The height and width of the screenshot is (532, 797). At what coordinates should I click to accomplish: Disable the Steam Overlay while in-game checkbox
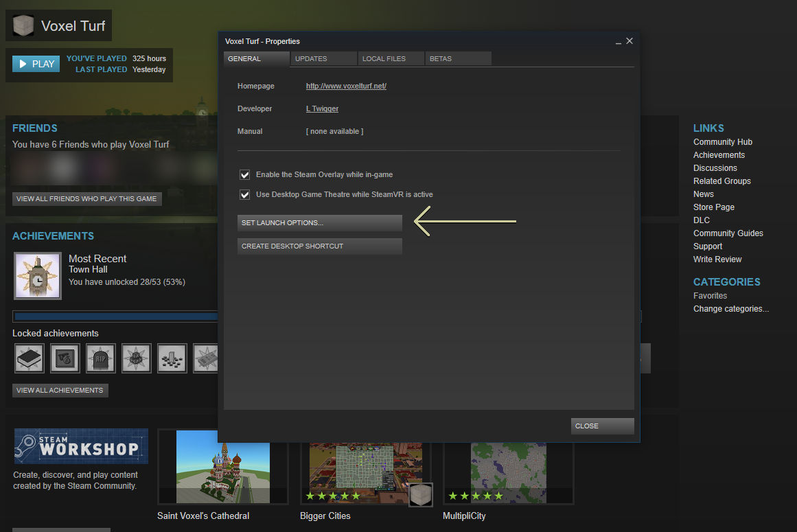(x=244, y=174)
